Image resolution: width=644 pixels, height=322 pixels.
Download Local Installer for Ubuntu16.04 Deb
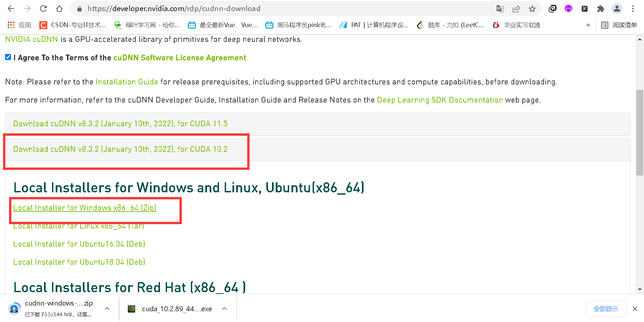(x=79, y=244)
